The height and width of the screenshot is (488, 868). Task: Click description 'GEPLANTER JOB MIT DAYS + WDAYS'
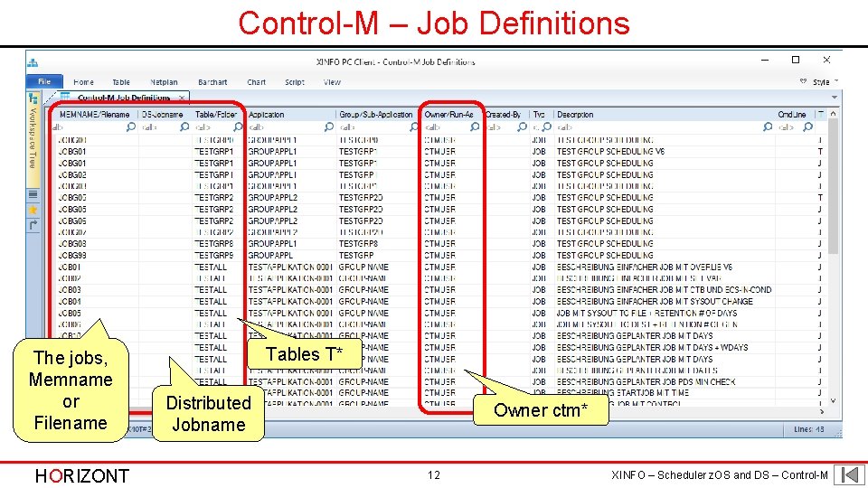click(653, 347)
